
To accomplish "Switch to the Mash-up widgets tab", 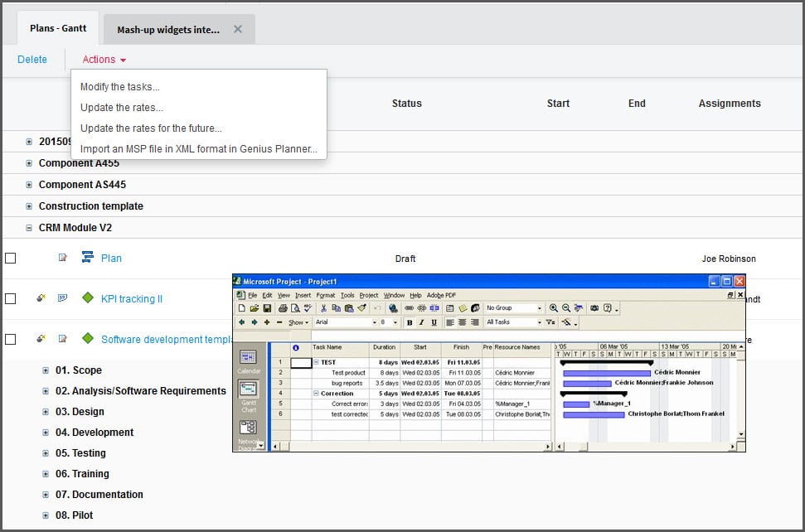I will click(168, 30).
